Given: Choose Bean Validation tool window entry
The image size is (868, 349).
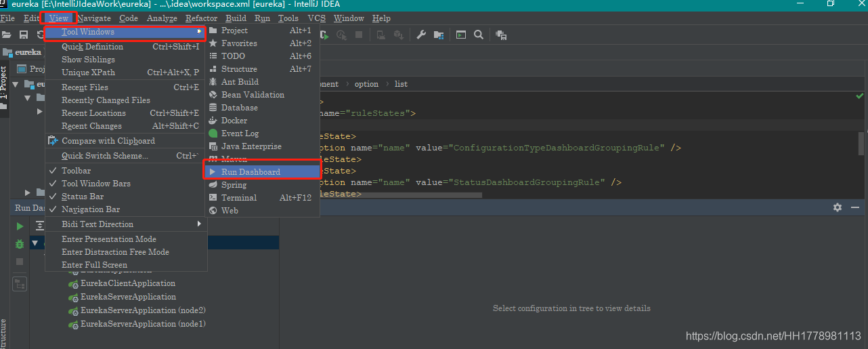Looking at the screenshot, I should coord(262,95).
